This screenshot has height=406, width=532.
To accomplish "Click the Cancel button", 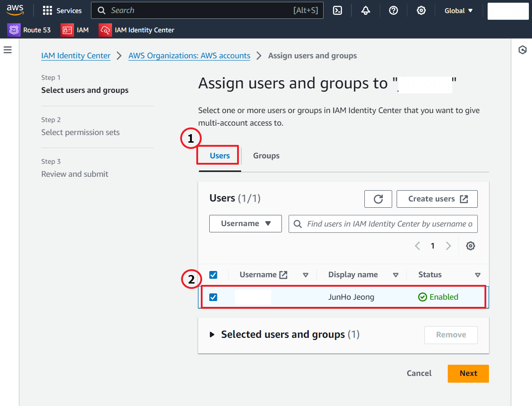I will click(419, 373).
